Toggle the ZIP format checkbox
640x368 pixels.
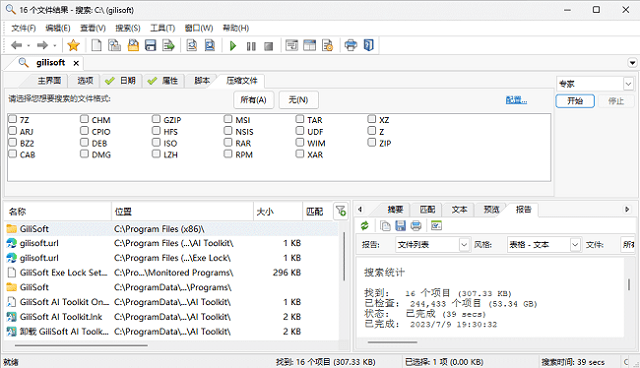371,142
